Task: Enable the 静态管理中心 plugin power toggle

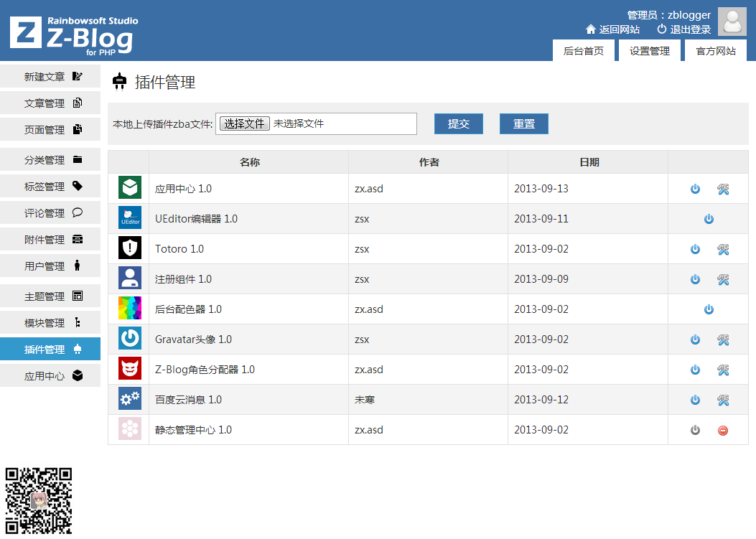Action: [x=694, y=430]
